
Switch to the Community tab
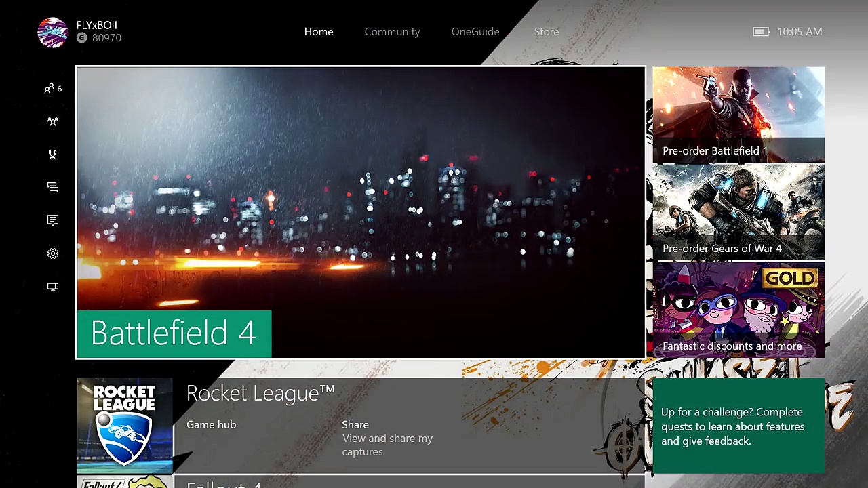coord(392,32)
